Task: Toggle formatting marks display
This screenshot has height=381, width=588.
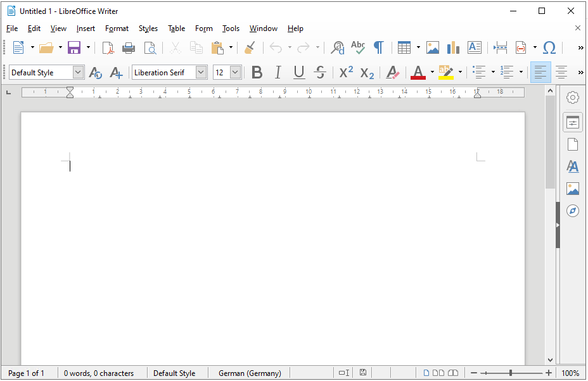Action: 378,47
